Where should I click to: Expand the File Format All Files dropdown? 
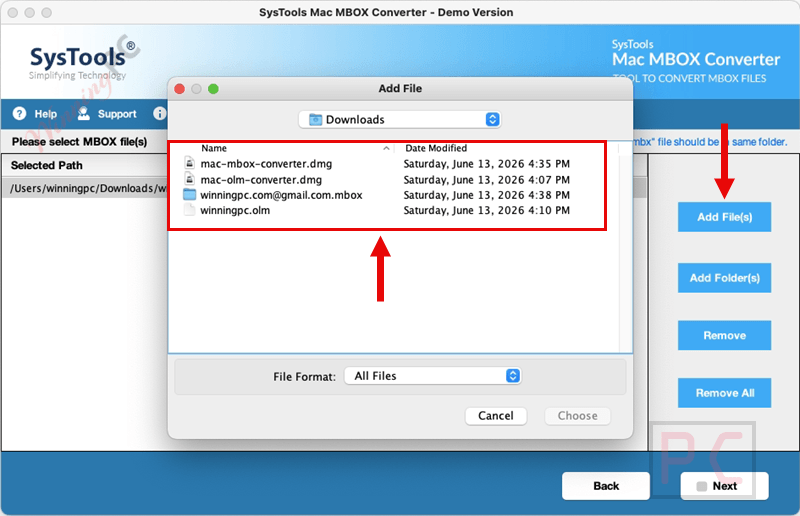(x=433, y=376)
